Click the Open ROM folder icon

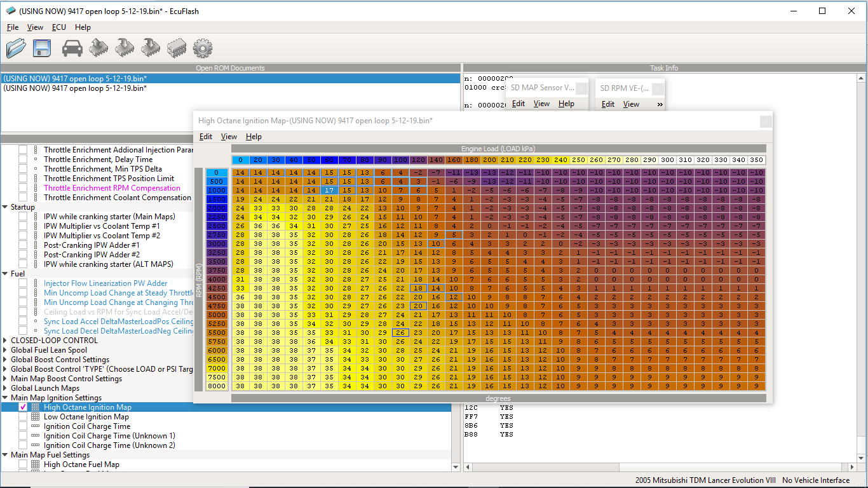point(16,48)
